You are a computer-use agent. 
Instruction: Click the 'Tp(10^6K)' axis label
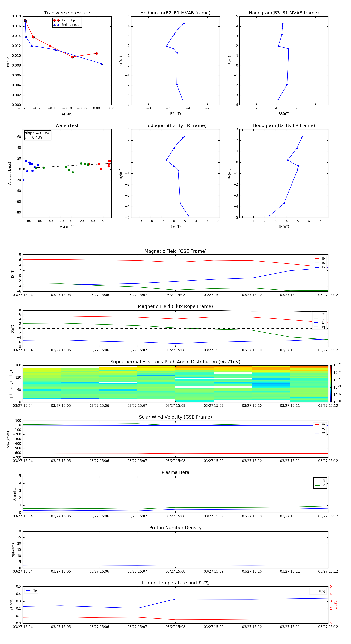tap(11, 605)
